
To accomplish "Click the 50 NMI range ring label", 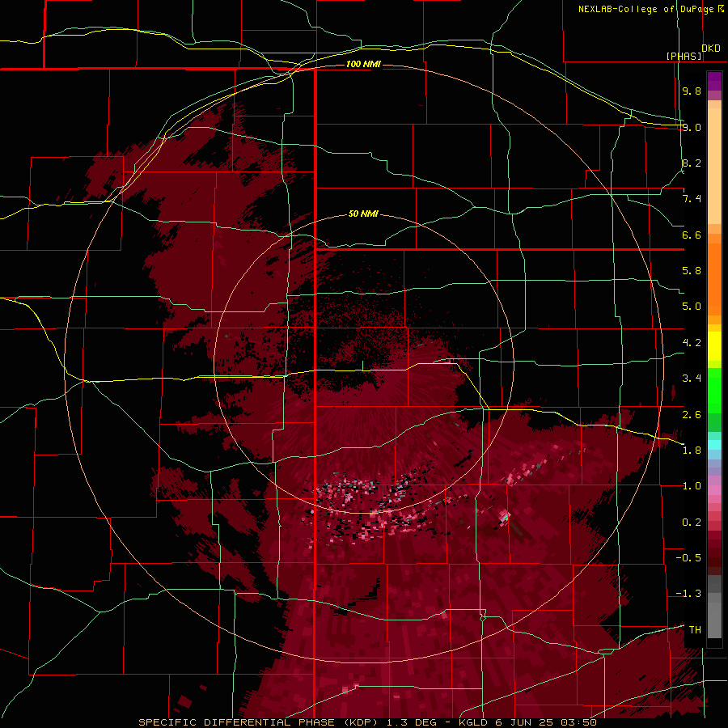I will coord(363,214).
